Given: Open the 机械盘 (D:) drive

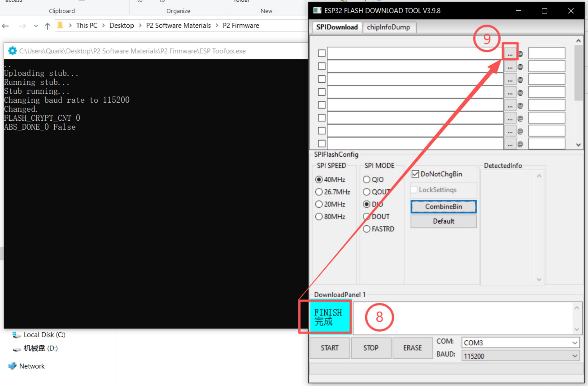Looking at the screenshot, I should pyautogui.click(x=35, y=348).
